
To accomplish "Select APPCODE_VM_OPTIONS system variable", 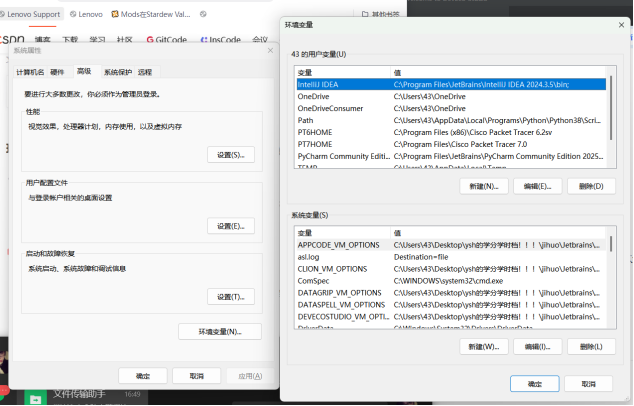I will 451,245.
